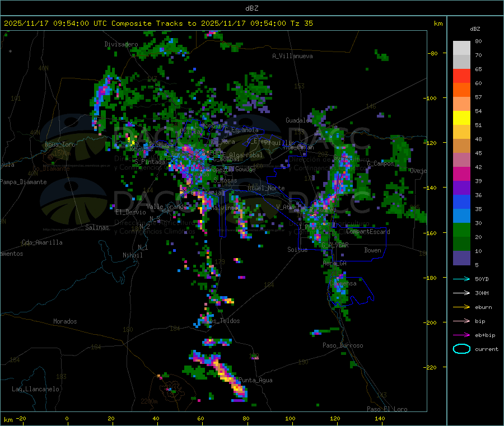
Task: Click the G_Campos location label
Action: pos(380,163)
